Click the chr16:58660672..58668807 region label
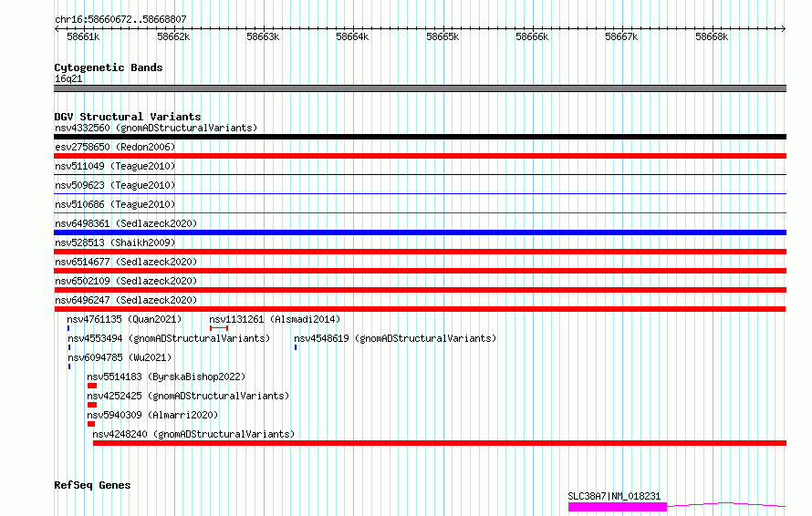 coord(120,19)
